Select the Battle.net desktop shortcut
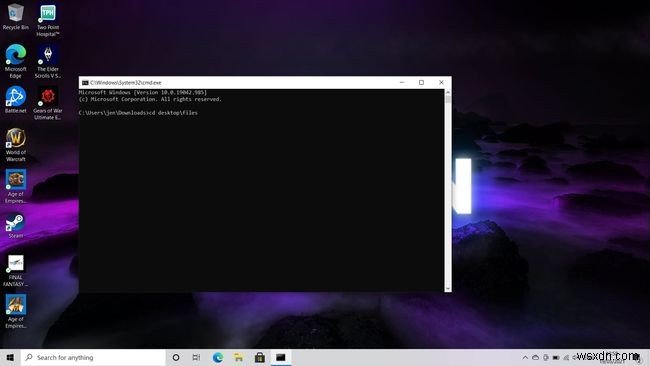The height and width of the screenshot is (366, 650). (16, 99)
